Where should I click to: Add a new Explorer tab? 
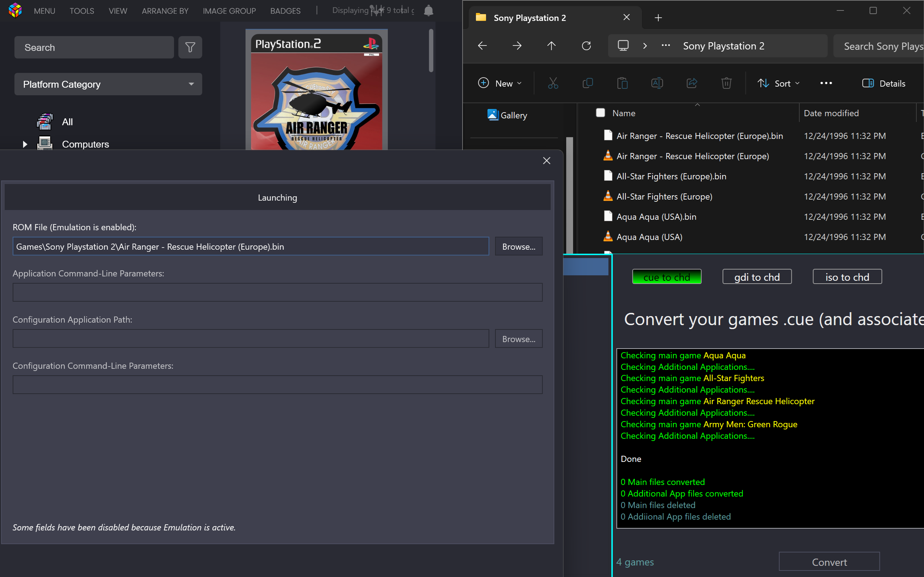658,18
